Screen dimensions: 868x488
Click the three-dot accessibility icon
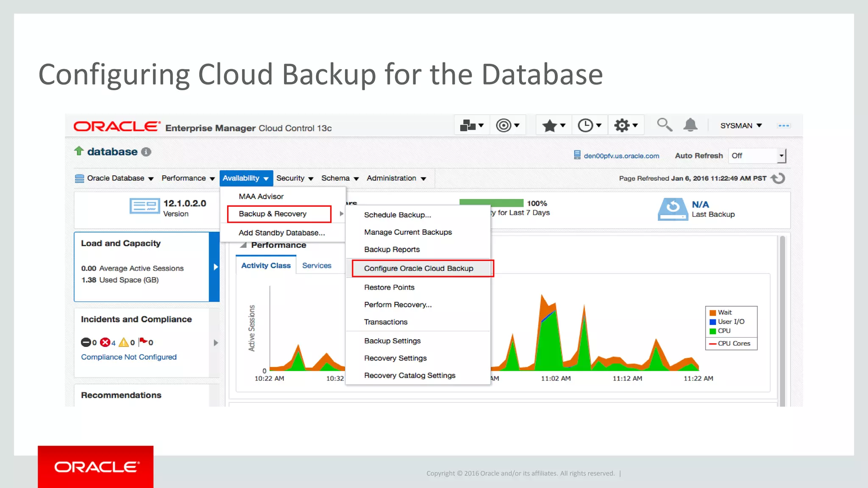pyautogui.click(x=784, y=126)
